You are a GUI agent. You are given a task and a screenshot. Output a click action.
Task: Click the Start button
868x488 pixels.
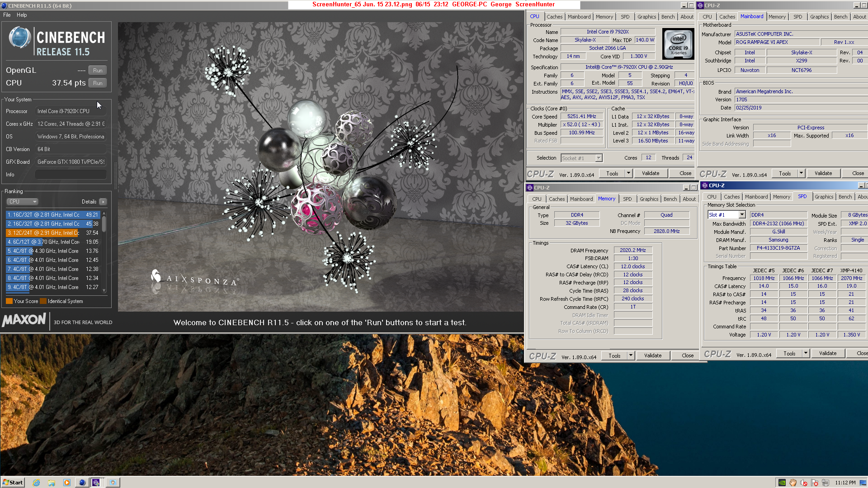13,483
